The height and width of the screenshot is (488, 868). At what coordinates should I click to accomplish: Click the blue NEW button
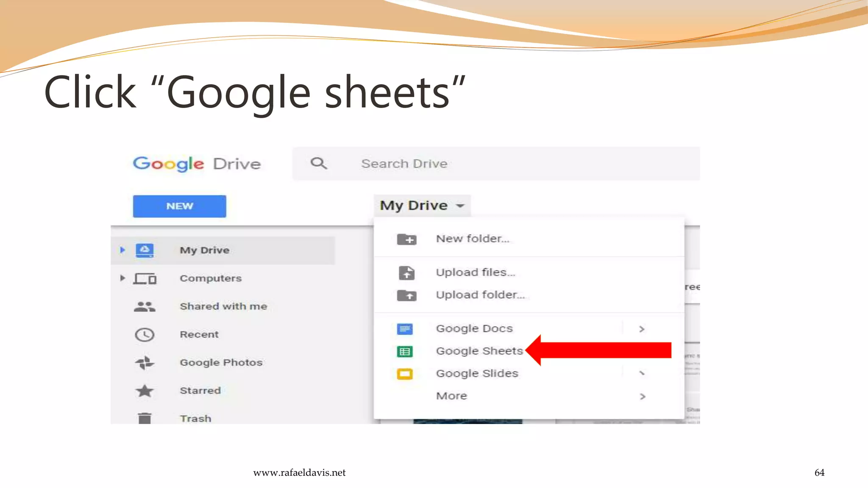(x=179, y=206)
